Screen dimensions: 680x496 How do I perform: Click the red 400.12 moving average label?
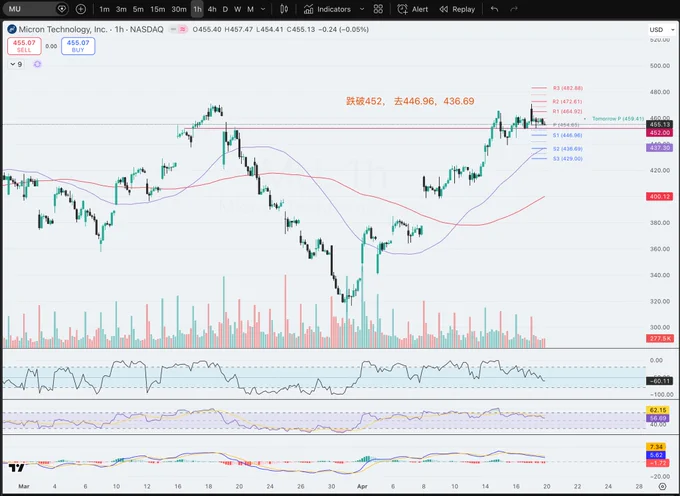pyautogui.click(x=660, y=196)
